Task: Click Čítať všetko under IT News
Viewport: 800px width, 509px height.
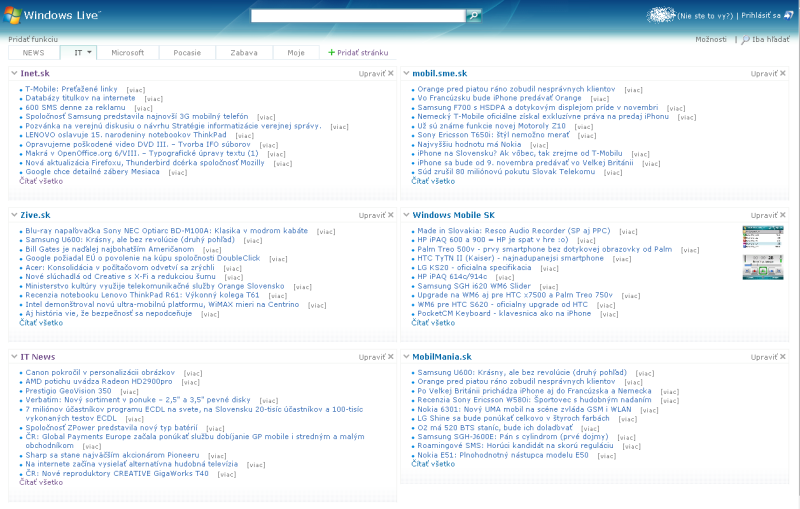Action: click(41, 482)
